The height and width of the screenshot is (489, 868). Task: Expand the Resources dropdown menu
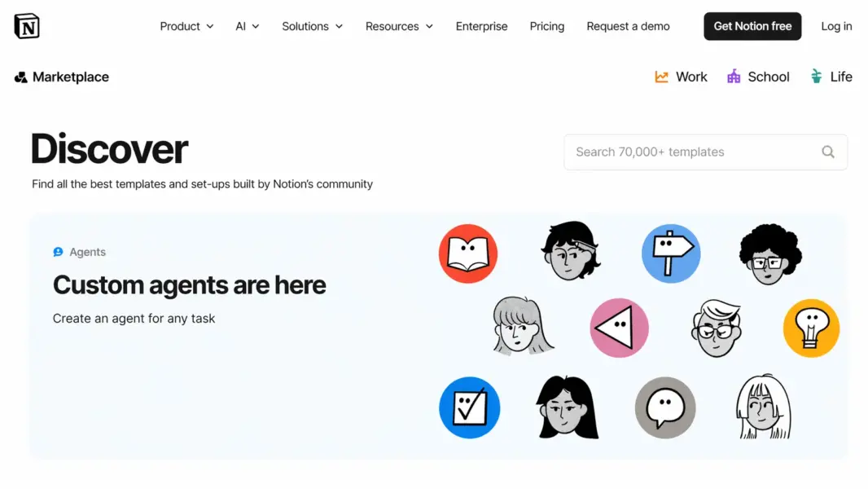(399, 26)
